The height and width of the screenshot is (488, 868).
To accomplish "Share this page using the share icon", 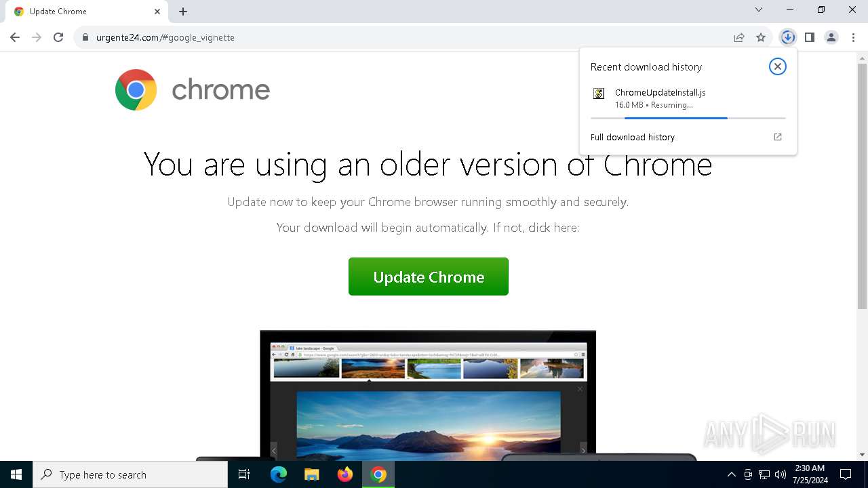I will [x=739, y=37].
